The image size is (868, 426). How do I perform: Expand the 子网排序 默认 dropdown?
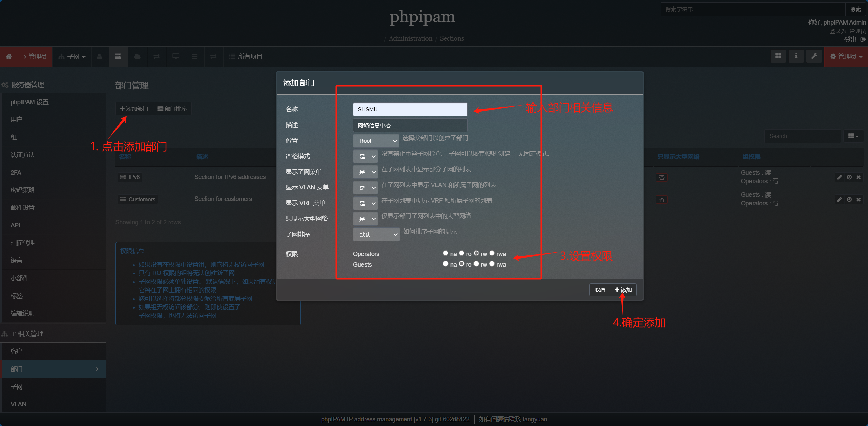pos(376,235)
